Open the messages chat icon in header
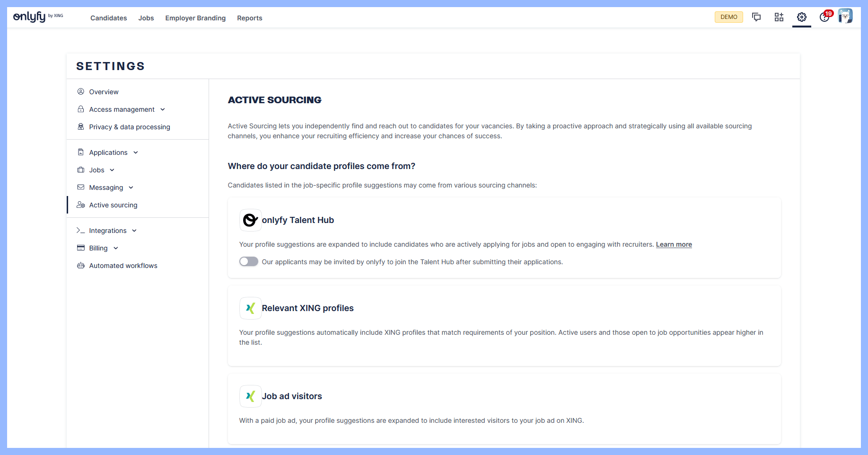 756,18
